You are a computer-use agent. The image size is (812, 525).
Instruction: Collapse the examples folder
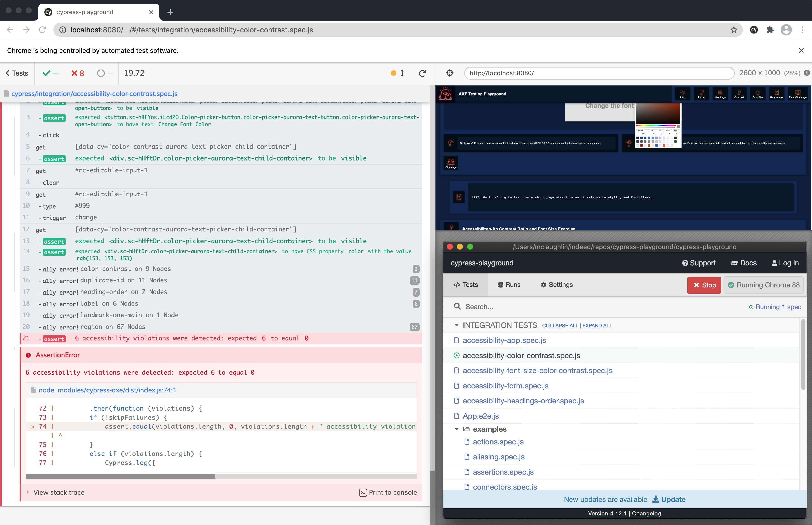pos(456,429)
